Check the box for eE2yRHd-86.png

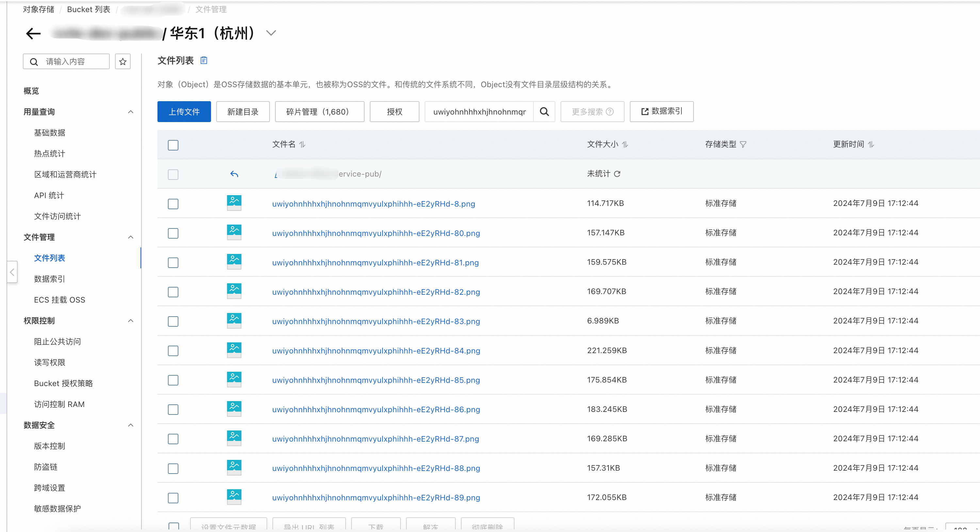(173, 410)
